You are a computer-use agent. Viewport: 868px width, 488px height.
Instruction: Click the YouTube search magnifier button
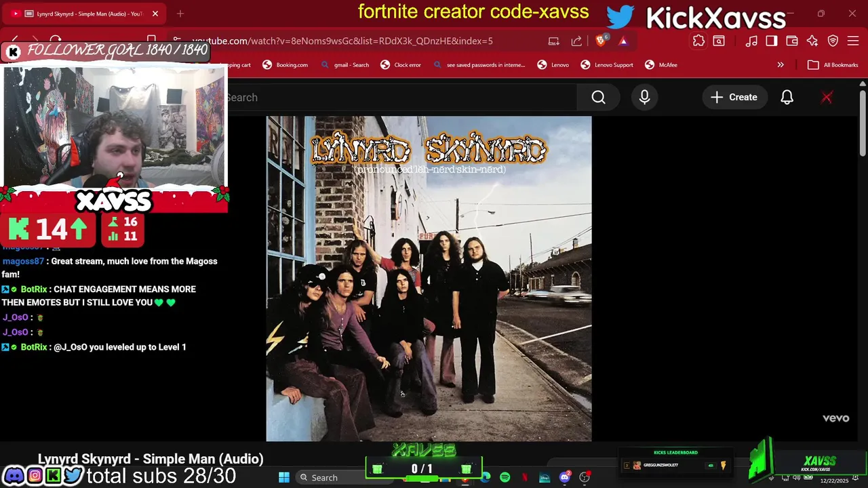[598, 98]
